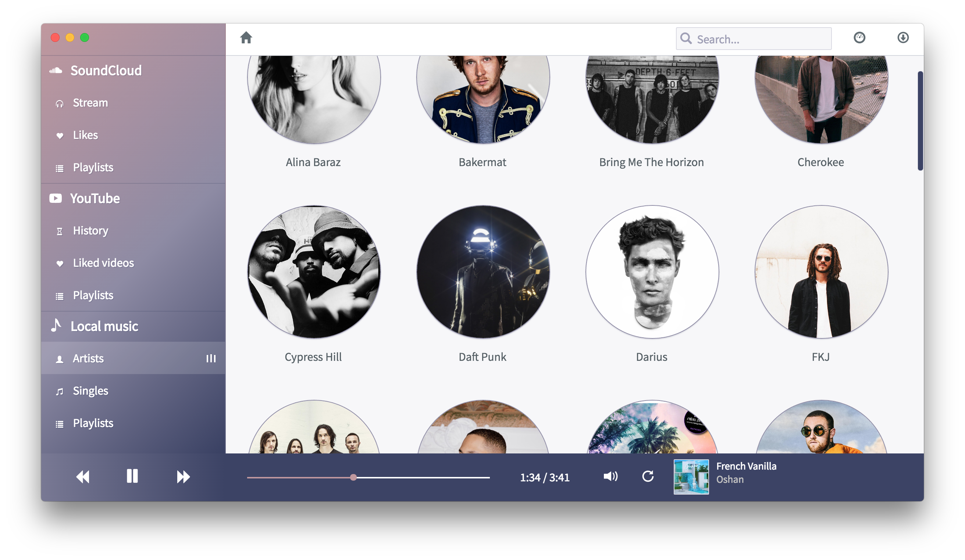Open the Cherokee artist name

820,162
